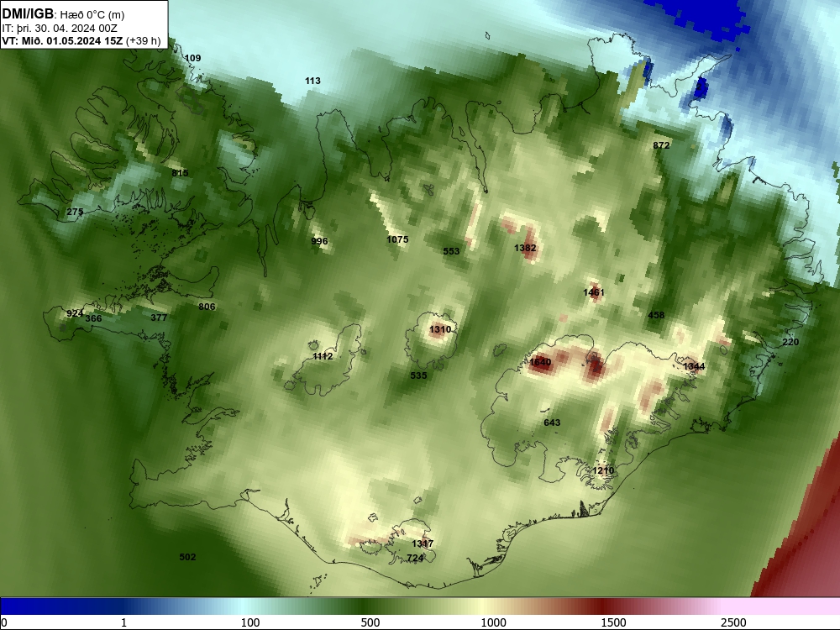The height and width of the screenshot is (630, 840).
Task: Click the 1500 tick on the color scale
Action: pos(613,622)
